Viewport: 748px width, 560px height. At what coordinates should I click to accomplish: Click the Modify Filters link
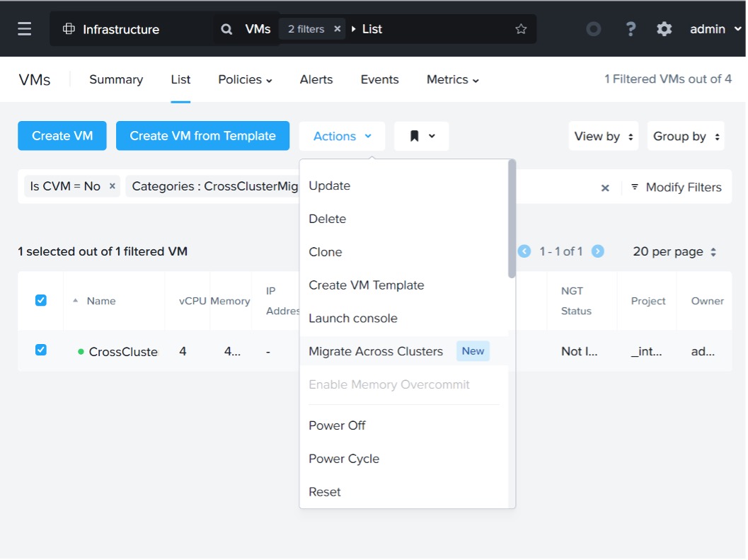tap(677, 187)
